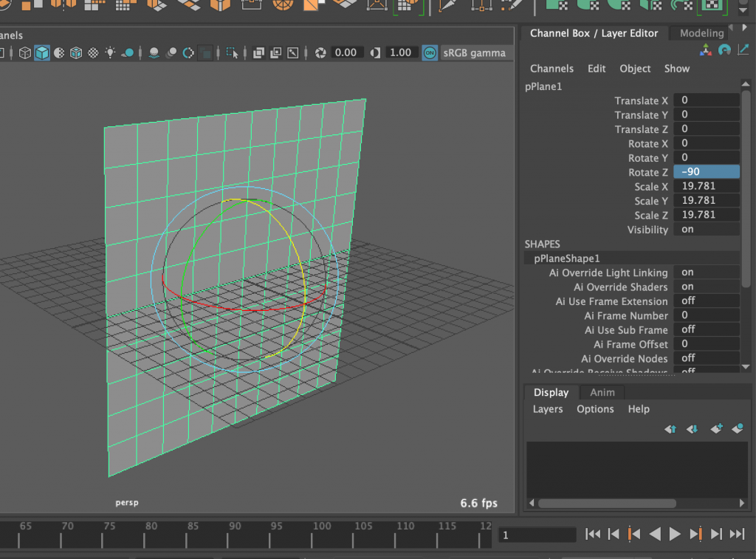Toggle the Use All Lights icon
756x559 pixels.
tap(111, 52)
